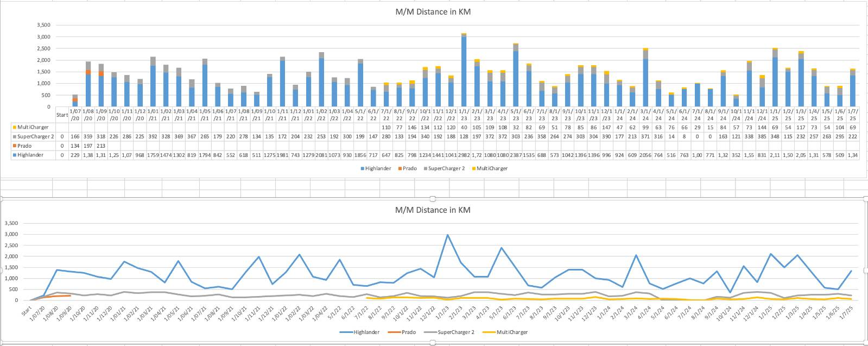Select MultiCharger legend entry in bar chart
The image size is (868, 346).
(x=492, y=168)
